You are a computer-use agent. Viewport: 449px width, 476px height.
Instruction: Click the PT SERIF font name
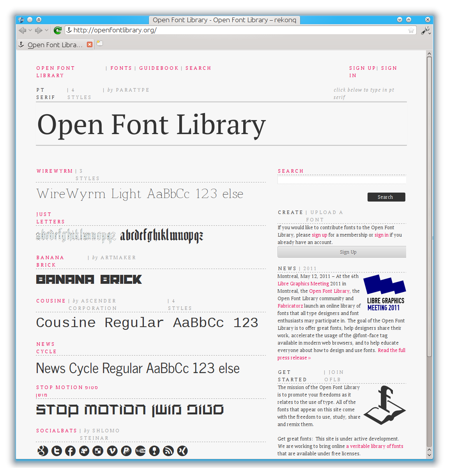[x=46, y=94]
